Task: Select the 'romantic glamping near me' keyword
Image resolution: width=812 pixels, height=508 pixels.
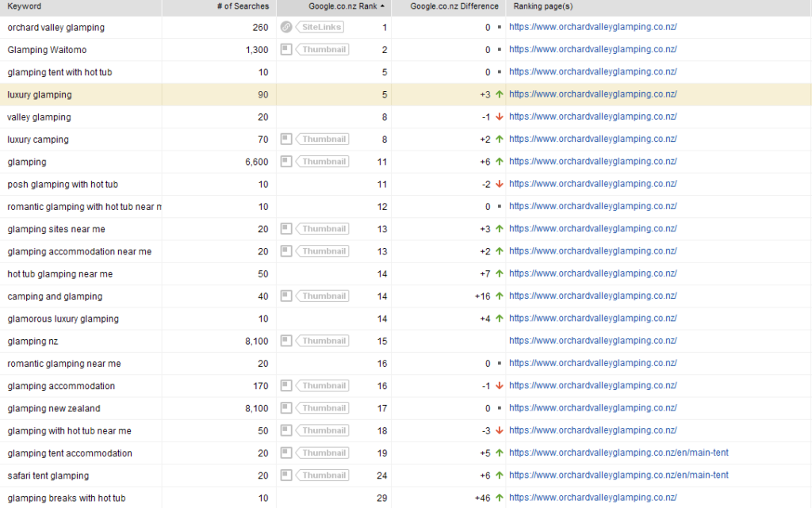Action: [x=64, y=364]
